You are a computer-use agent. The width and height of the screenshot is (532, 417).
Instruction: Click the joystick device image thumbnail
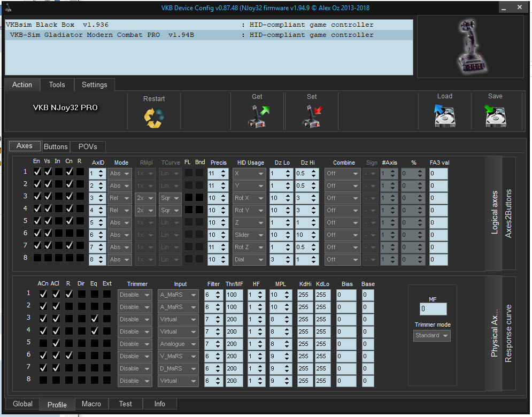[x=470, y=45]
